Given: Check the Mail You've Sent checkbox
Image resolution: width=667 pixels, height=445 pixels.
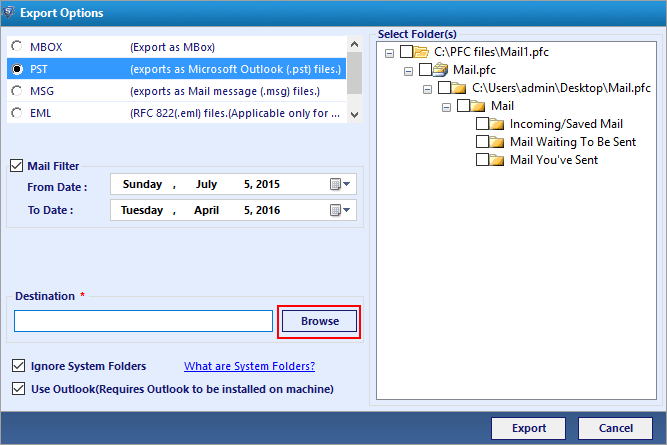Looking at the screenshot, I should pyautogui.click(x=482, y=160).
